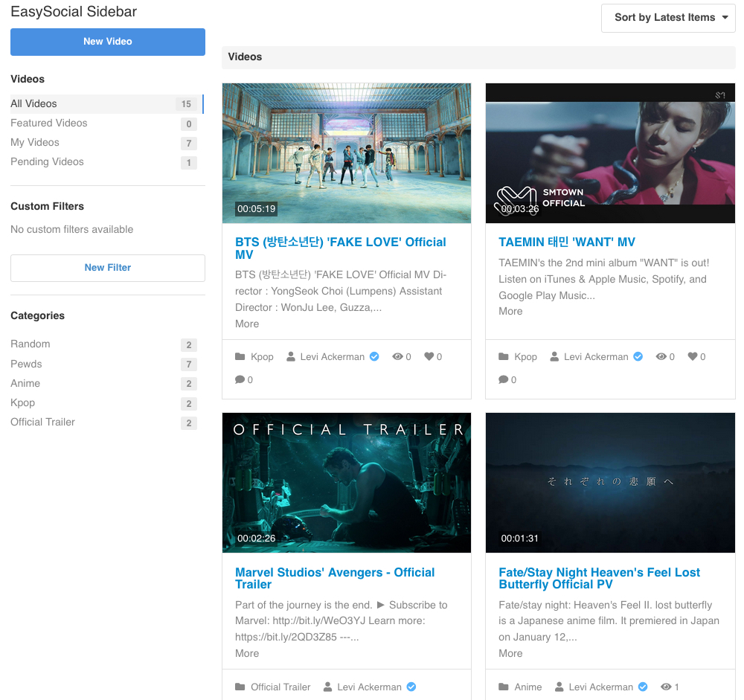Click views eye icon on BTS card
744x700 pixels.
[397, 356]
